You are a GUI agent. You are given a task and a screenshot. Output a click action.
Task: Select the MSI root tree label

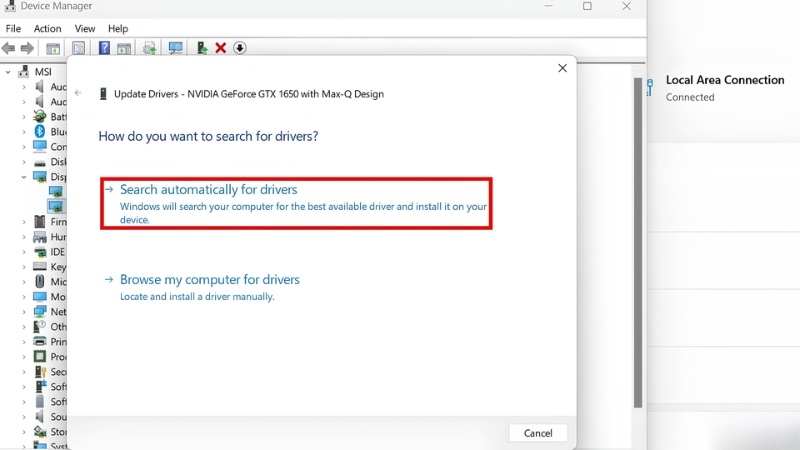43,72
